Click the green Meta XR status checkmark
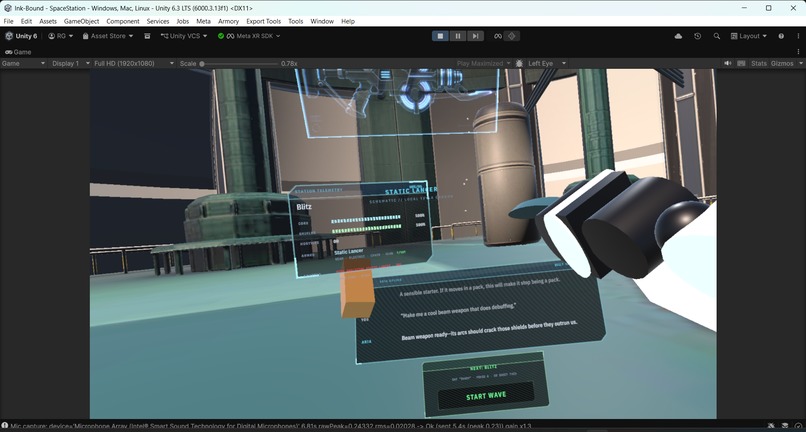Viewport: 806px width, 432px height. tap(221, 36)
